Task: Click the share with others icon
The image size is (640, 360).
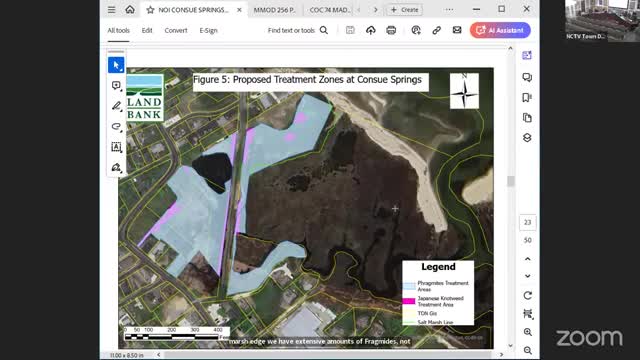Action: [416, 30]
